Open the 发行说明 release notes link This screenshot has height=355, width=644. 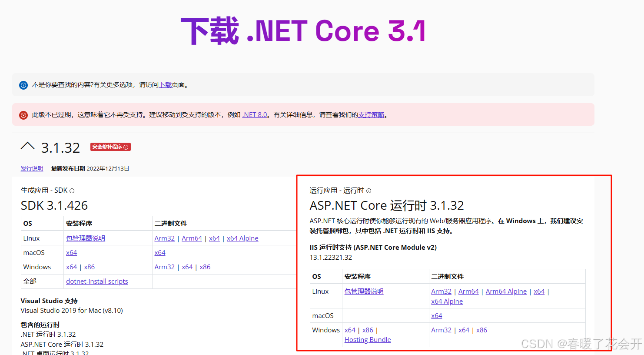(x=32, y=168)
